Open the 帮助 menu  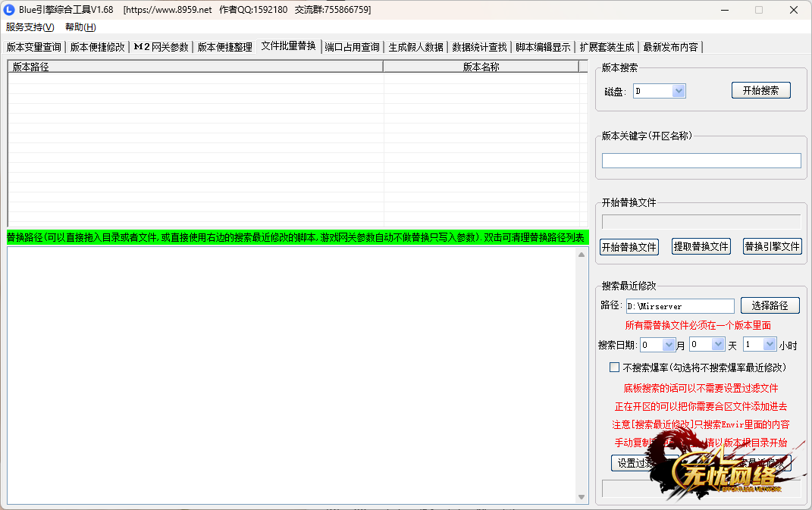[80, 27]
